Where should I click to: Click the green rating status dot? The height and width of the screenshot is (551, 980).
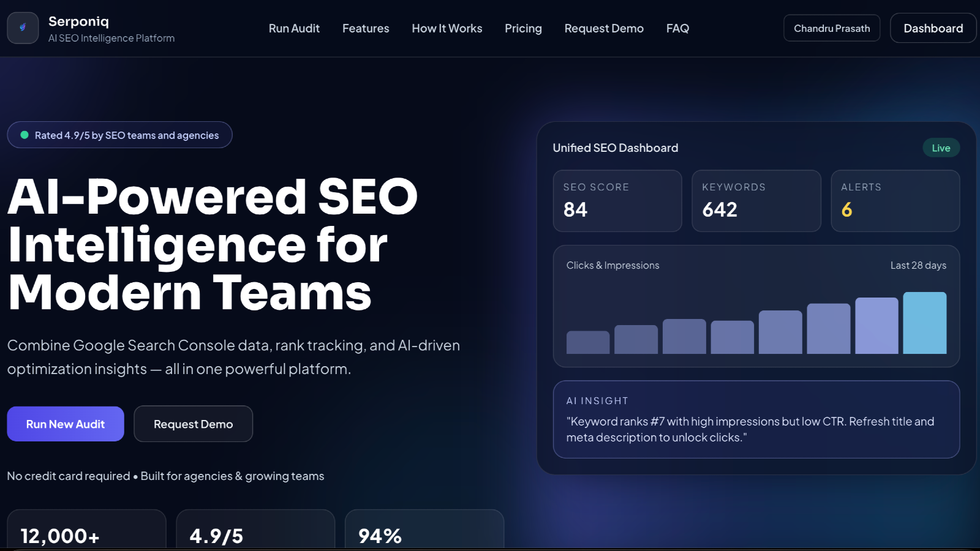point(24,135)
